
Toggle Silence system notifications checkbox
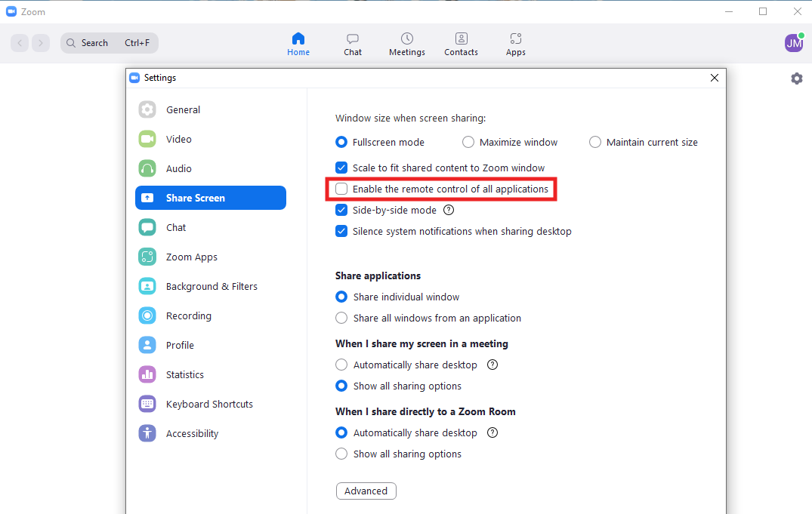[341, 232]
